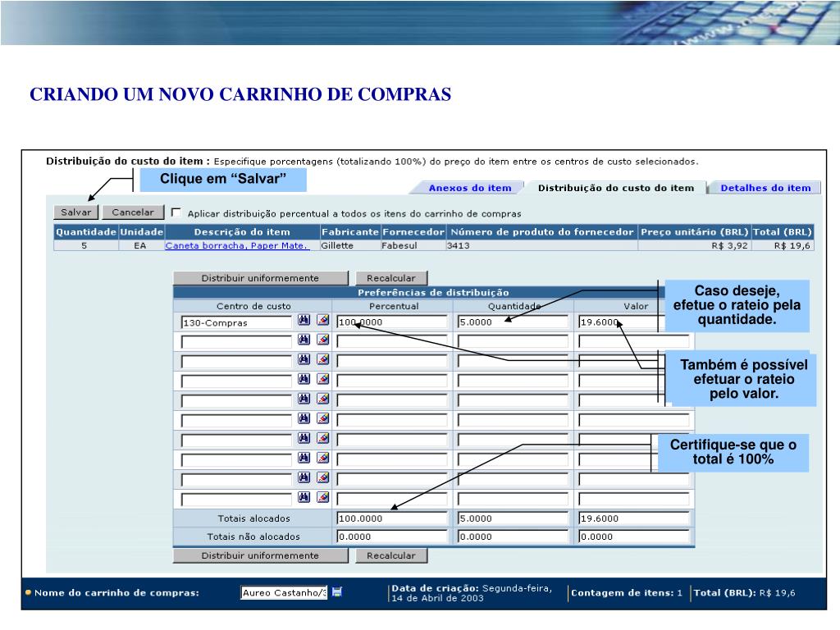Click the Totais não alocados row label
The image size is (840, 630).
point(253,536)
